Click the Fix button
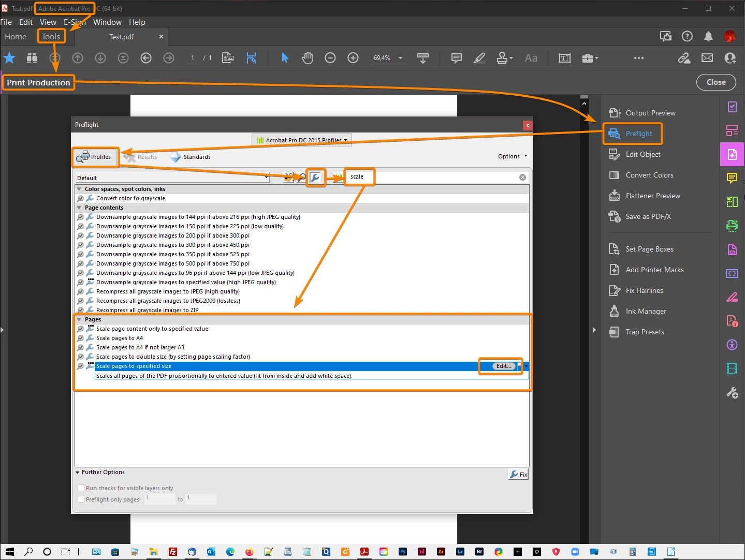745x560 pixels. click(x=518, y=475)
